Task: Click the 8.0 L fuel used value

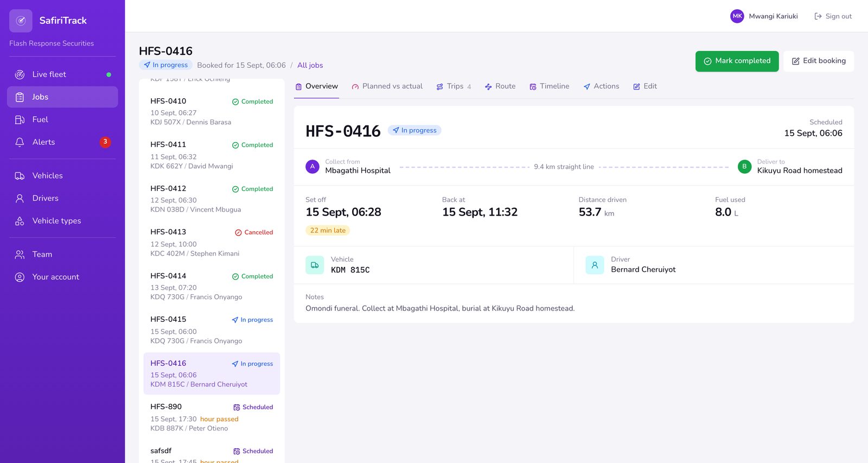Action: click(x=726, y=212)
